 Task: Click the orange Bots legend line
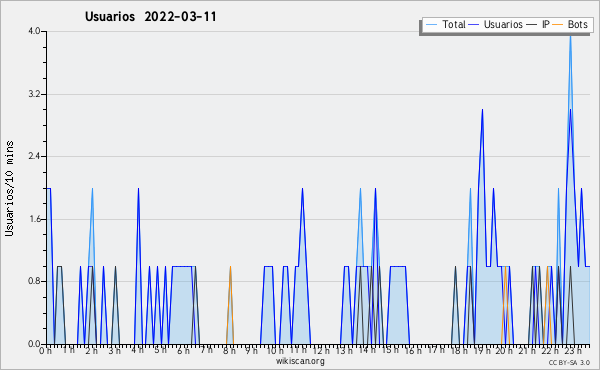click(x=558, y=25)
